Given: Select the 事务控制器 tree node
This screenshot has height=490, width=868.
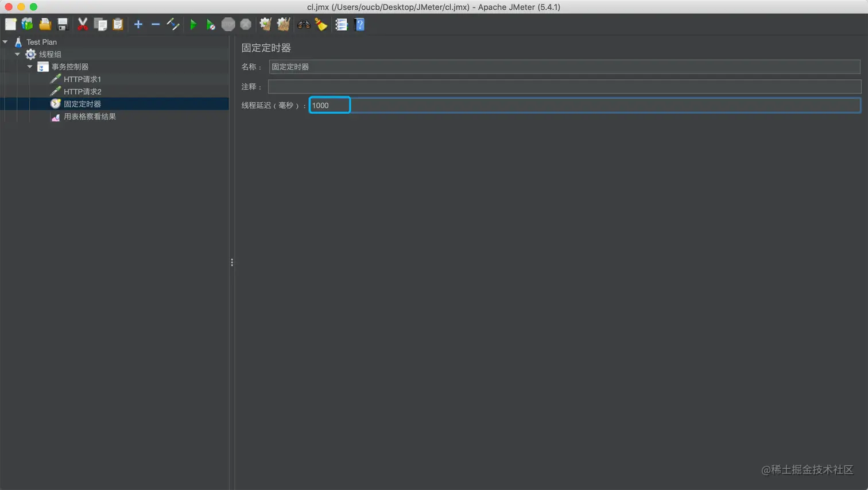Looking at the screenshot, I should point(70,67).
